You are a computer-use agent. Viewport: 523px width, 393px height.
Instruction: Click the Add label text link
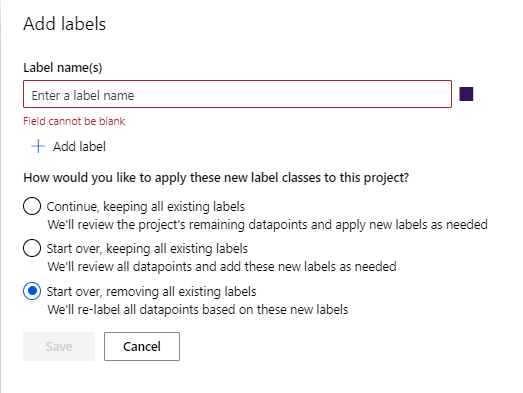tap(79, 146)
